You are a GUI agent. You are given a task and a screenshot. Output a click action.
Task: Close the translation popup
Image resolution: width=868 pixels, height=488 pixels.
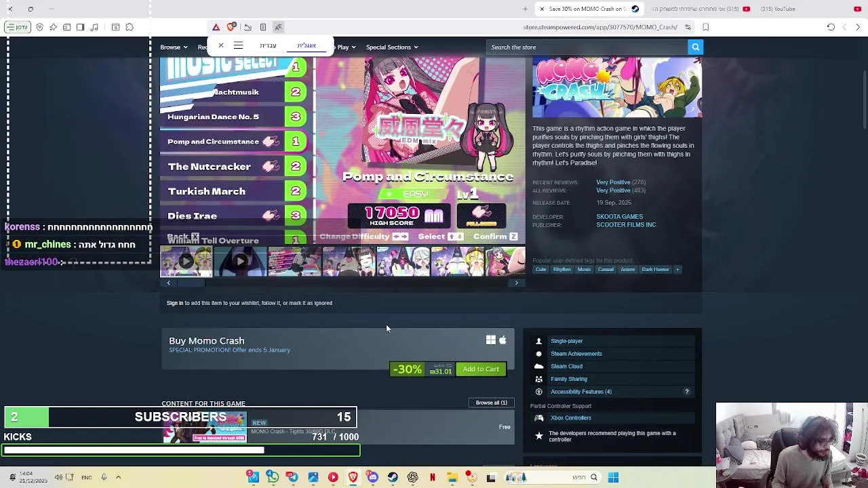click(x=220, y=45)
